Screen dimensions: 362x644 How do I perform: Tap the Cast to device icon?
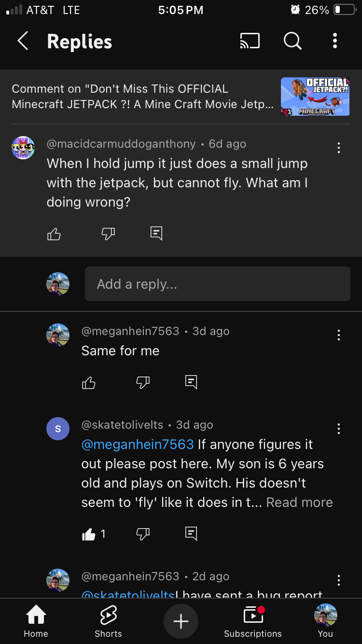[250, 42]
